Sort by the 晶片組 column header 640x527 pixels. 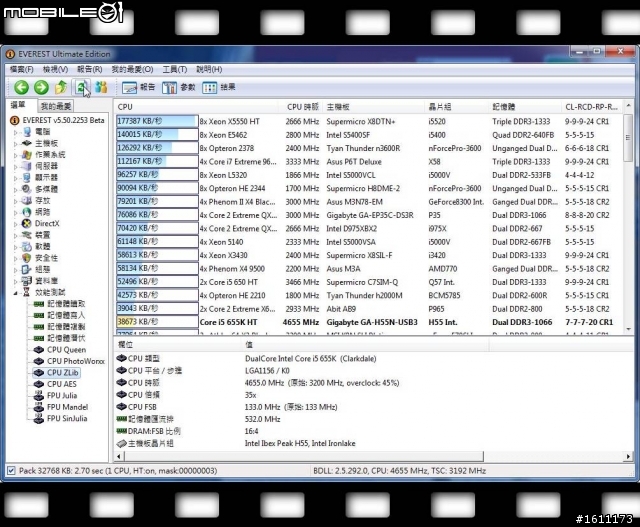456,107
